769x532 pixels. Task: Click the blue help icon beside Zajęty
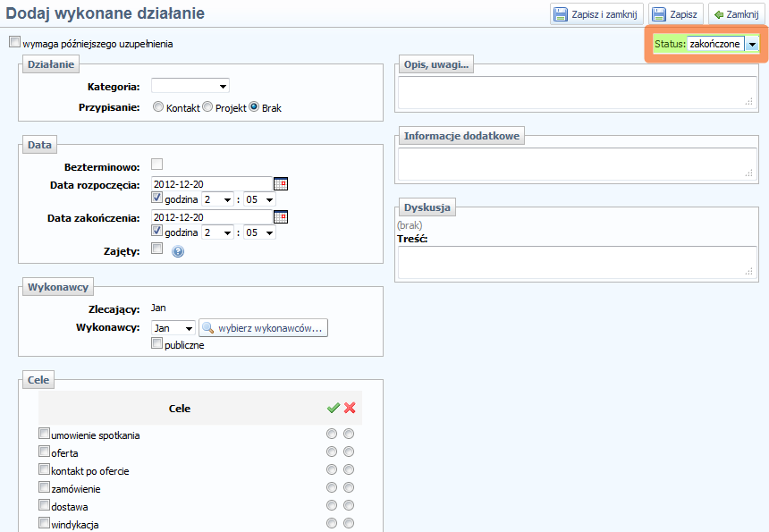tap(177, 251)
